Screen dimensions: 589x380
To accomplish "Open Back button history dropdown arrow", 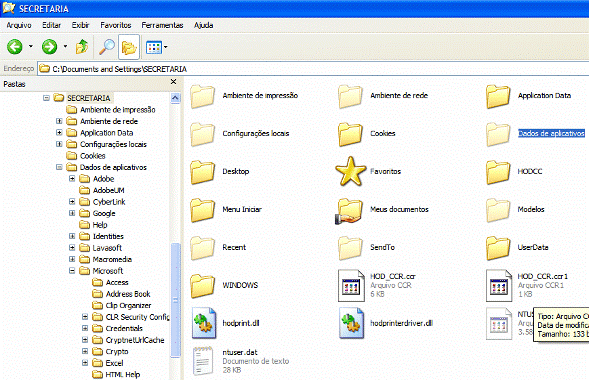I will (31, 47).
